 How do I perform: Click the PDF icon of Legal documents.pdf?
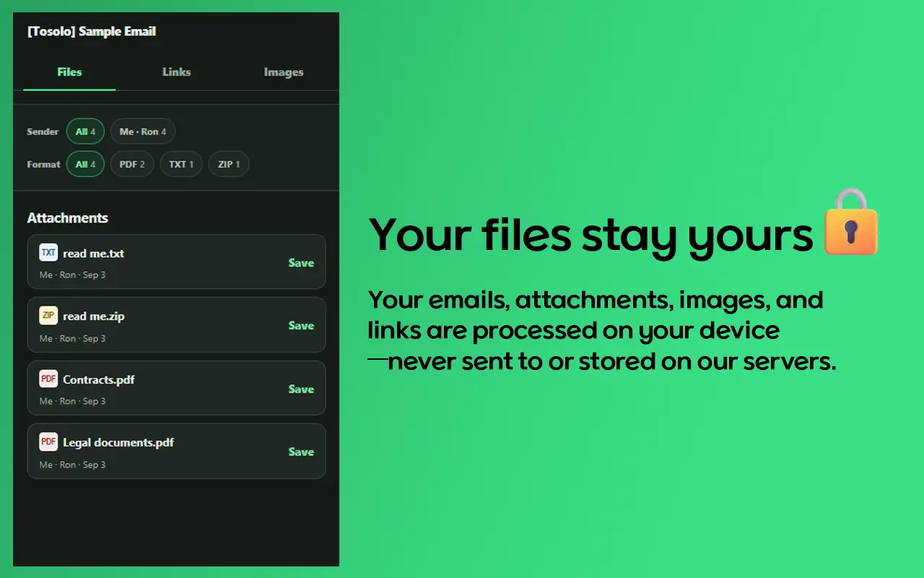click(48, 441)
